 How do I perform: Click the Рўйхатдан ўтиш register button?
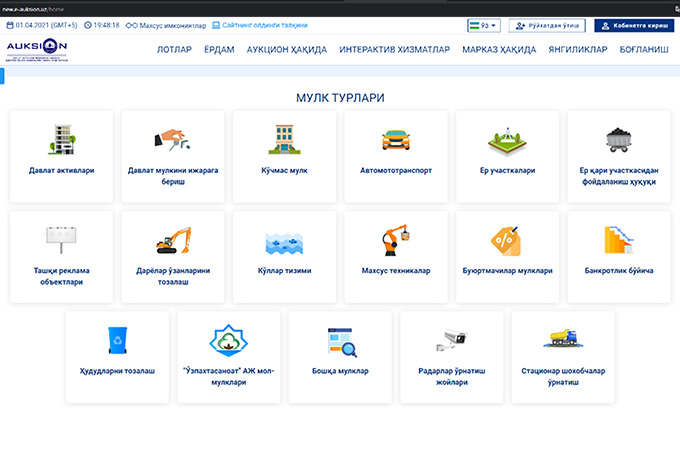[x=547, y=25]
